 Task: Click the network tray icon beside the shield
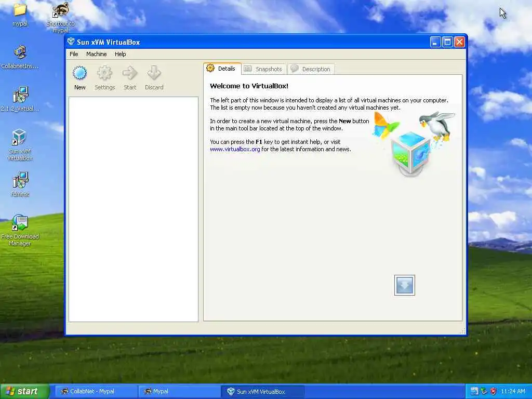(484, 391)
